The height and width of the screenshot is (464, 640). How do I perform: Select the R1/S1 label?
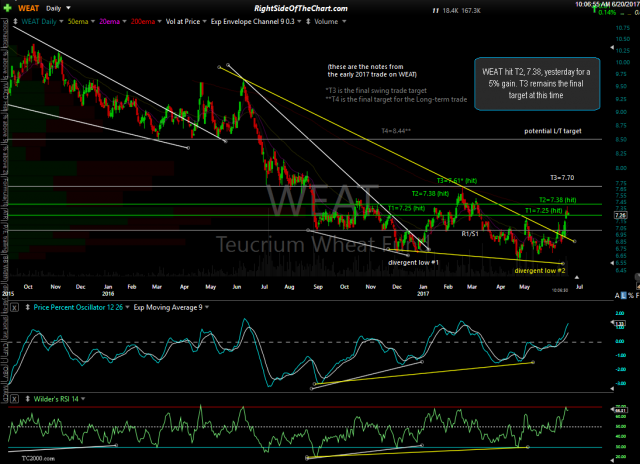coord(470,234)
